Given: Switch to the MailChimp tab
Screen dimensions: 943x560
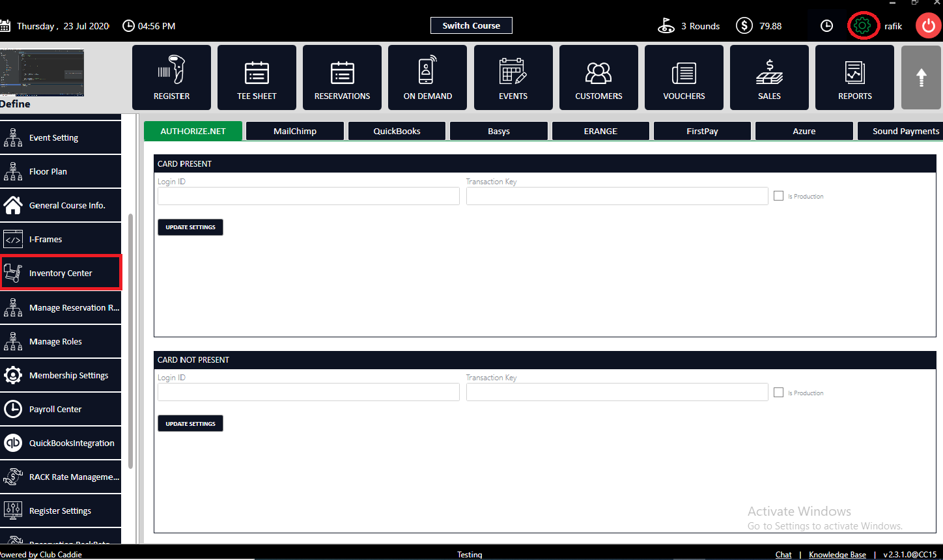Looking at the screenshot, I should pyautogui.click(x=295, y=131).
